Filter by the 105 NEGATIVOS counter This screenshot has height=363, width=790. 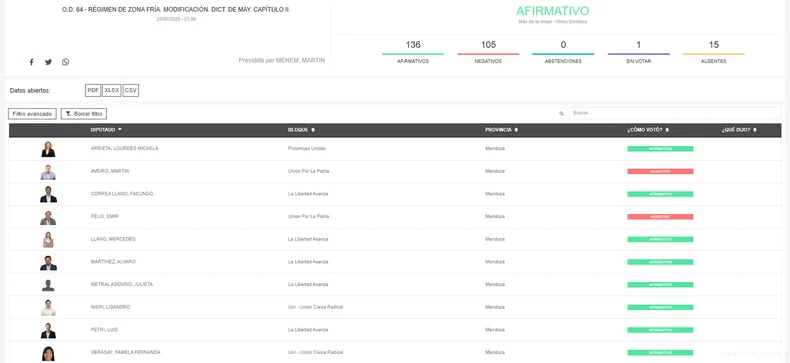[x=488, y=52]
